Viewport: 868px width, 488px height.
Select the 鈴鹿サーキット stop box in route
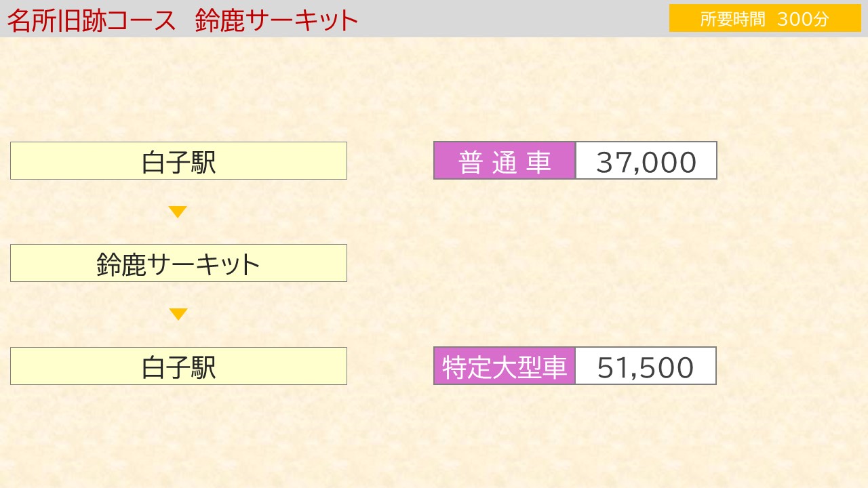tap(178, 263)
